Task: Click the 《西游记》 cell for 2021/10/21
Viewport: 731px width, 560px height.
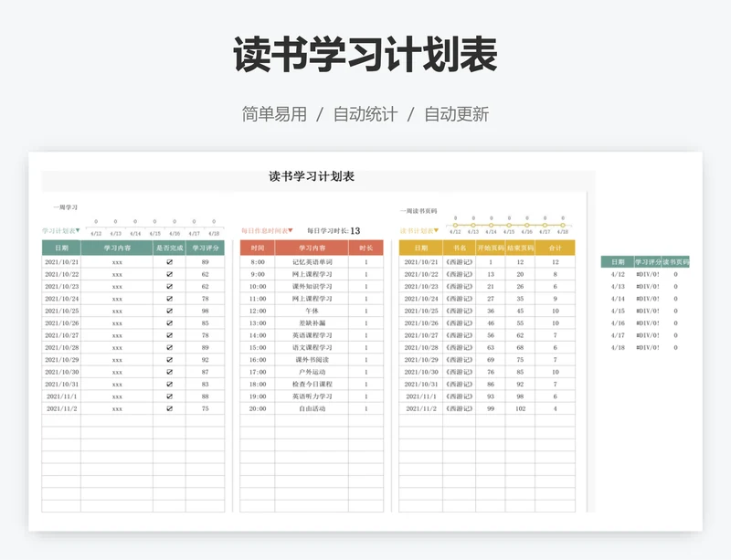Action: 460,262
